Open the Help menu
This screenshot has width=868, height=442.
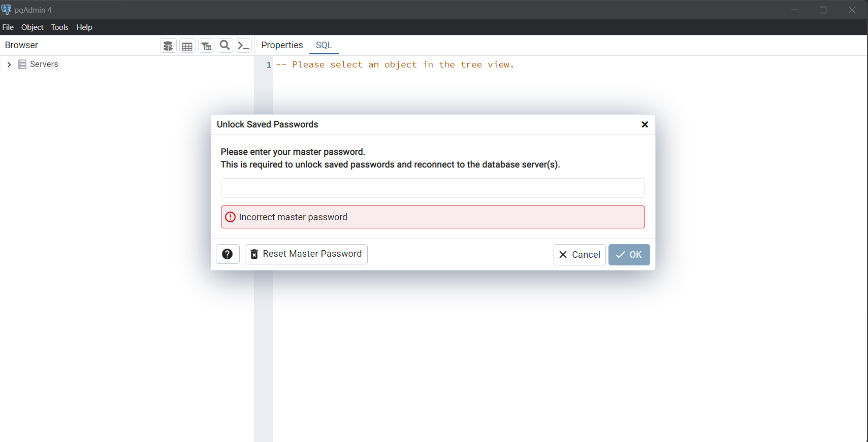pos(84,27)
